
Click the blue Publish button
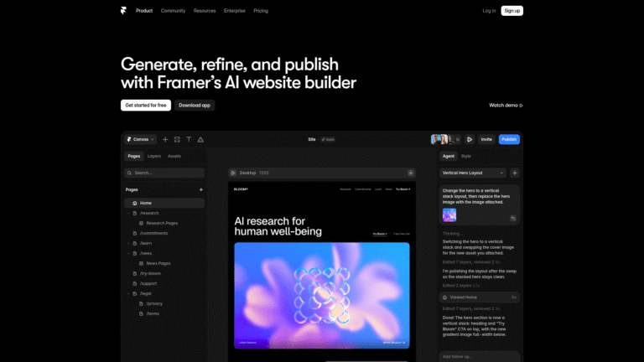[x=509, y=140]
